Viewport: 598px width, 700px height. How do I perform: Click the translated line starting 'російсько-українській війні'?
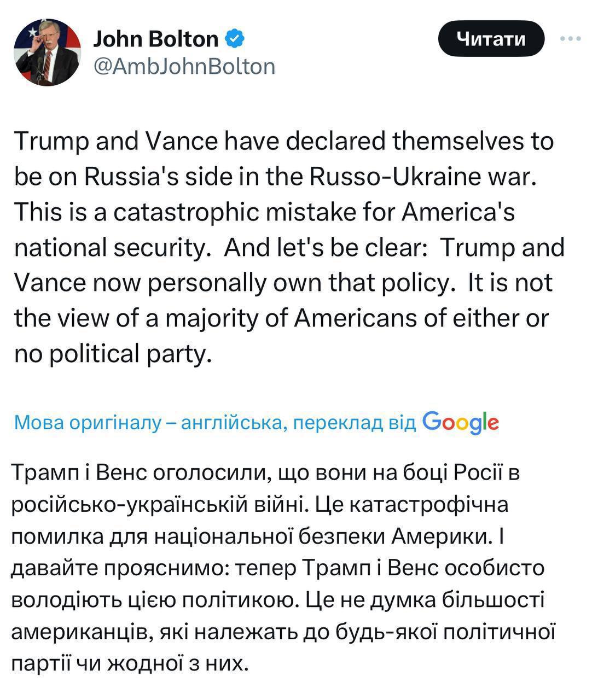click(260, 504)
